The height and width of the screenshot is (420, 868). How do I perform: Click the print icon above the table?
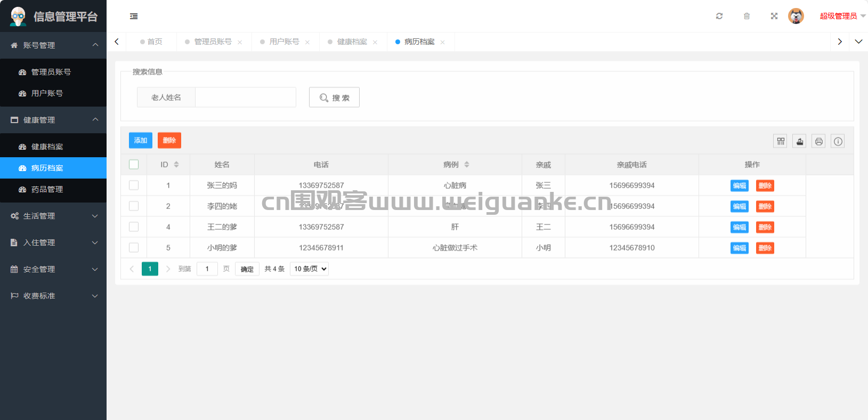[819, 141]
